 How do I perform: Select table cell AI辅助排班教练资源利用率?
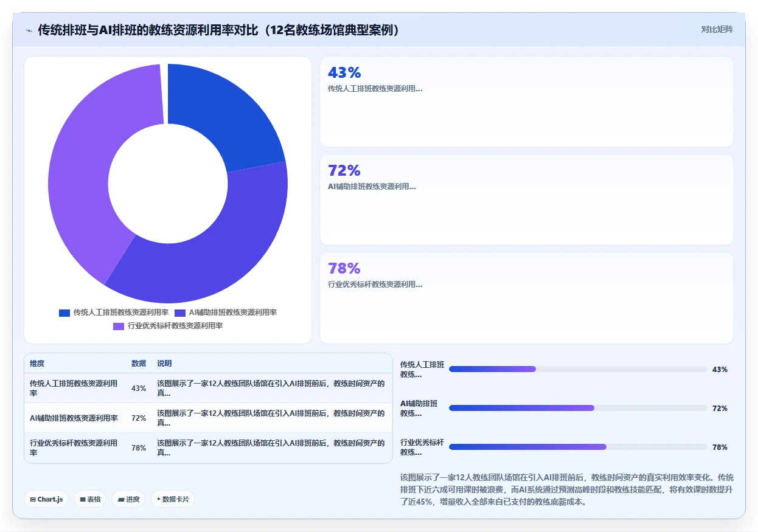click(75, 418)
